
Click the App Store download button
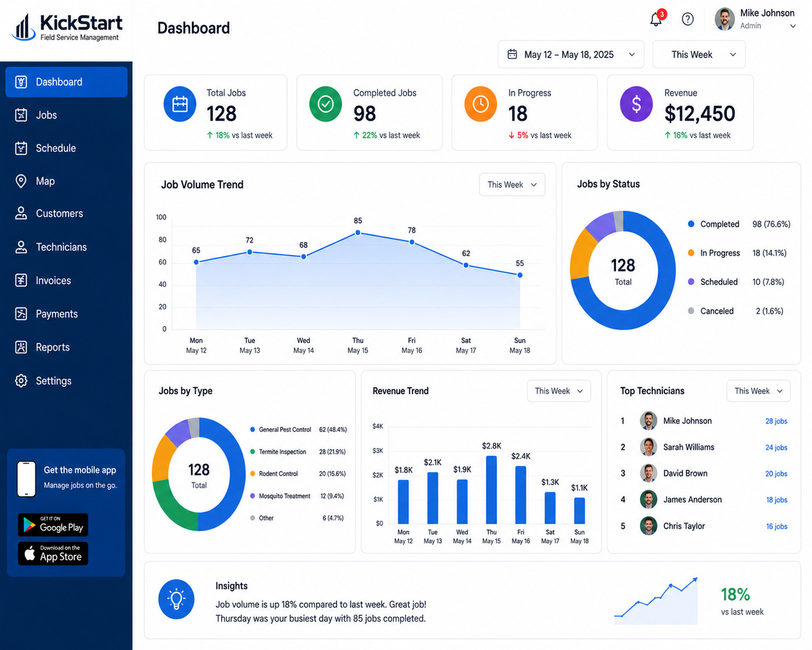coord(53,554)
